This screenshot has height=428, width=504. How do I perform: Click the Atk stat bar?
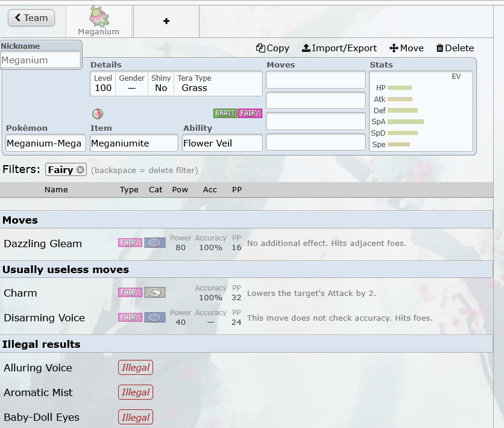[x=400, y=99]
